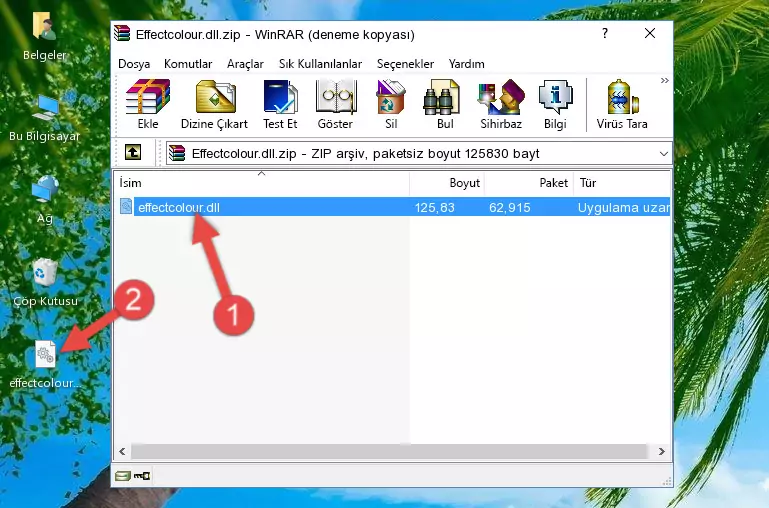The width and height of the screenshot is (769, 508).
Task: Click the 62,915 packed size value
Action: coord(510,207)
